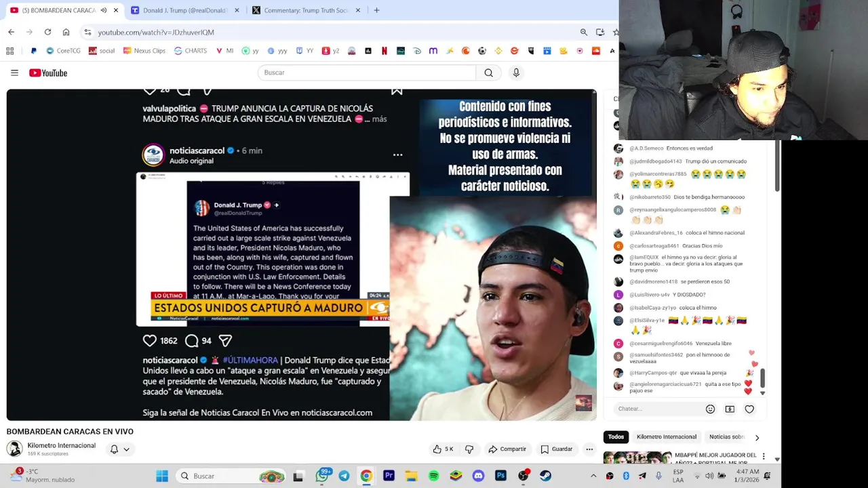Open the bookmarks apps grid icon
This screenshot has width=868, height=488.
9,51
